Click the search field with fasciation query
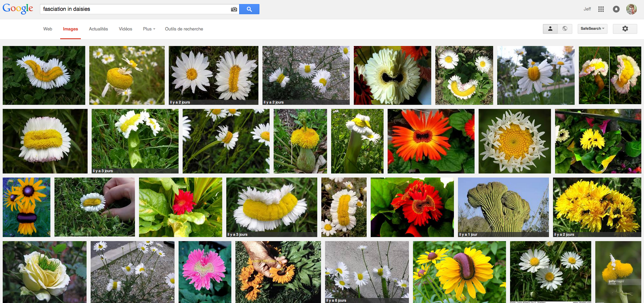 click(x=135, y=9)
